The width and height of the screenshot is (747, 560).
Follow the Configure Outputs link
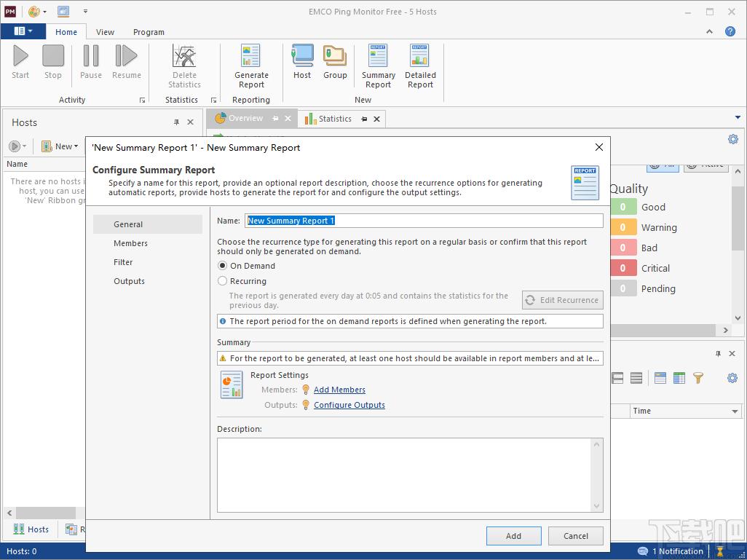point(349,405)
